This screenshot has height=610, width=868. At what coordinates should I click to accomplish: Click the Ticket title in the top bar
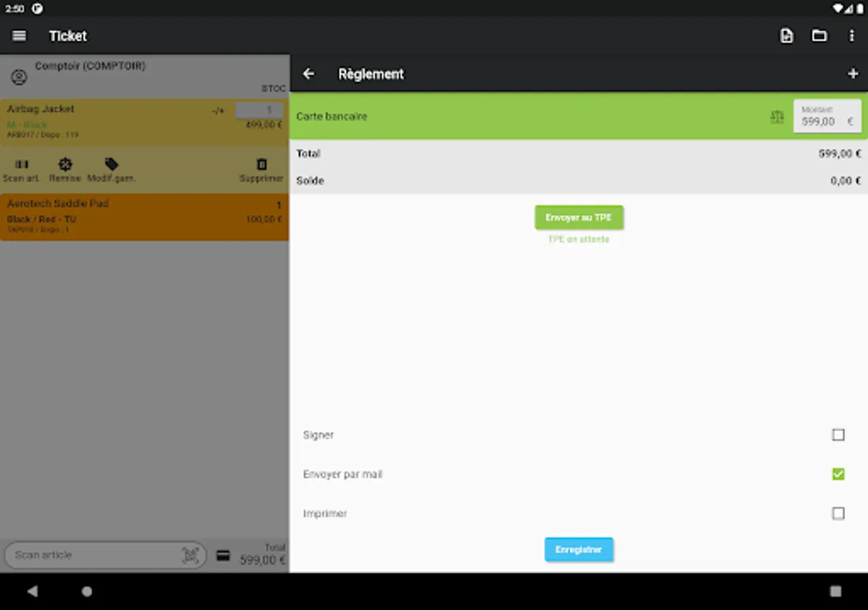point(68,36)
